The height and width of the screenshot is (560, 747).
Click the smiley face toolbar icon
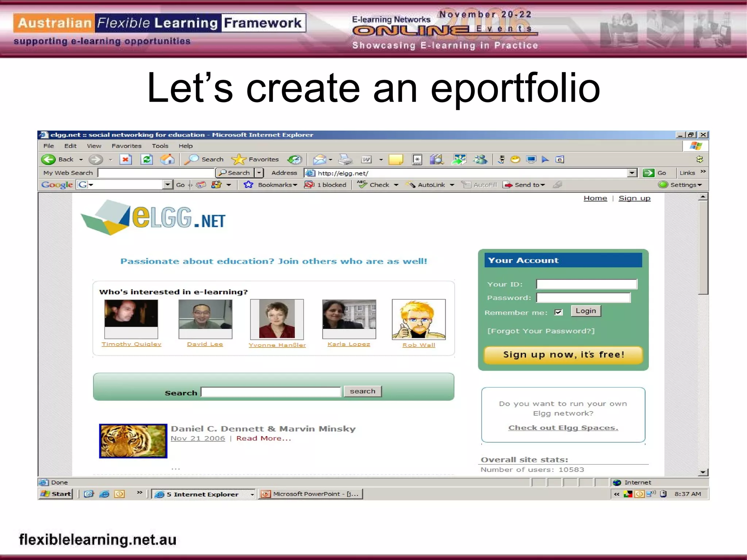tap(515, 159)
